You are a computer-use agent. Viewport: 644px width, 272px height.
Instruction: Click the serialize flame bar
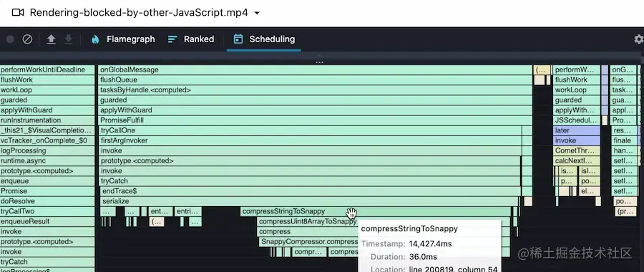click(309, 201)
